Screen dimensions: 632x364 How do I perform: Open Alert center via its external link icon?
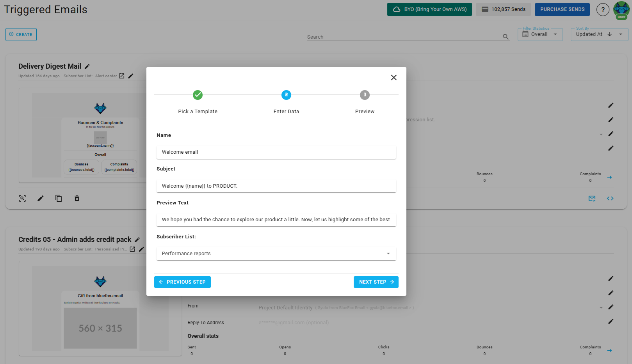121,76
